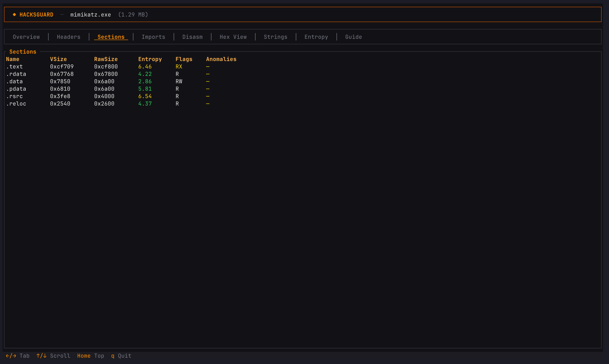Click the orange diamond HACKSGUARD logo icon
The image size is (609, 364).
tap(14, 15)
